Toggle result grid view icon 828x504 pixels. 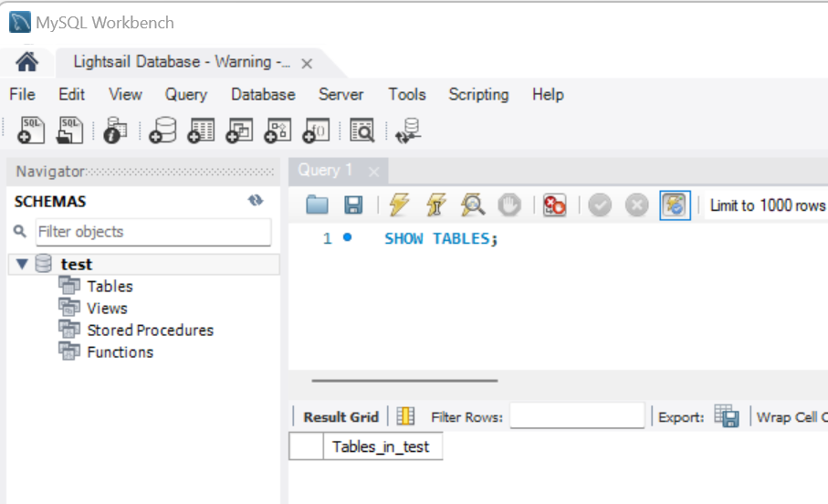(x=405, y=416)
